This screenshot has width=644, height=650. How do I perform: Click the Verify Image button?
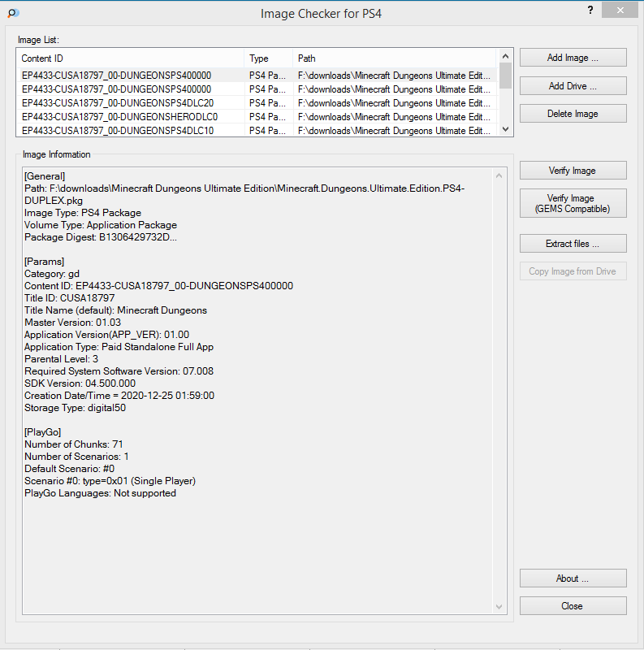573,171
